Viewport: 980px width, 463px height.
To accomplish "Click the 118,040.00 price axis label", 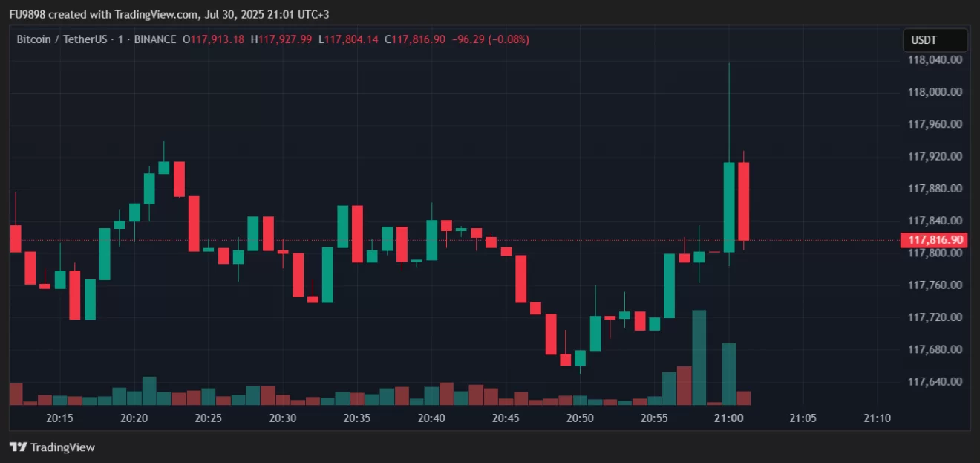I will point(935,60).
